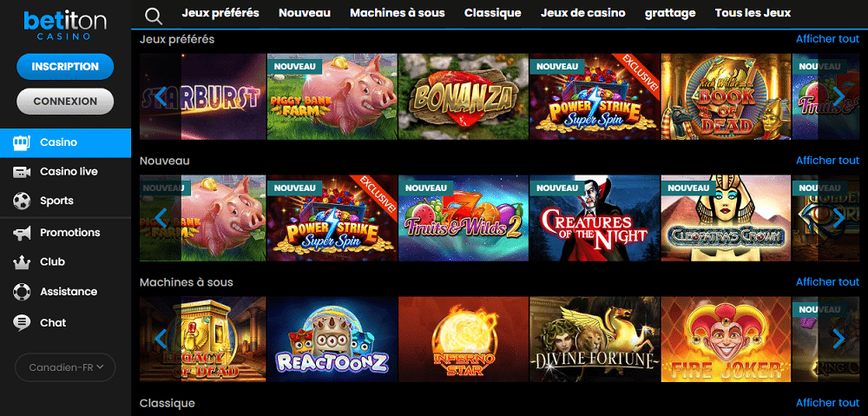Open the Assistance lifebuoy icon

click(x=22, y=291)
